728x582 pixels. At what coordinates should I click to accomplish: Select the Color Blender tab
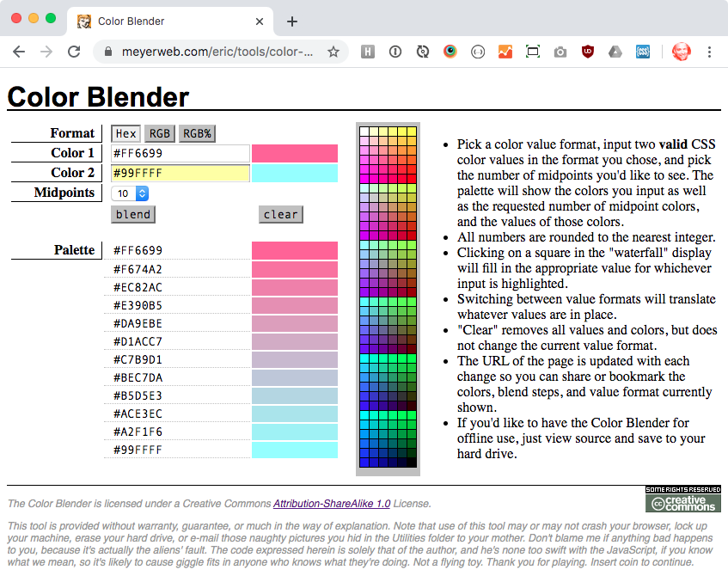[170, 21]
